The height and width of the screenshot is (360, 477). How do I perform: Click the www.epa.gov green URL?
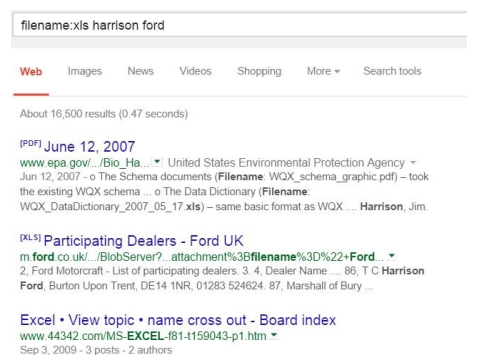(84, 163)
